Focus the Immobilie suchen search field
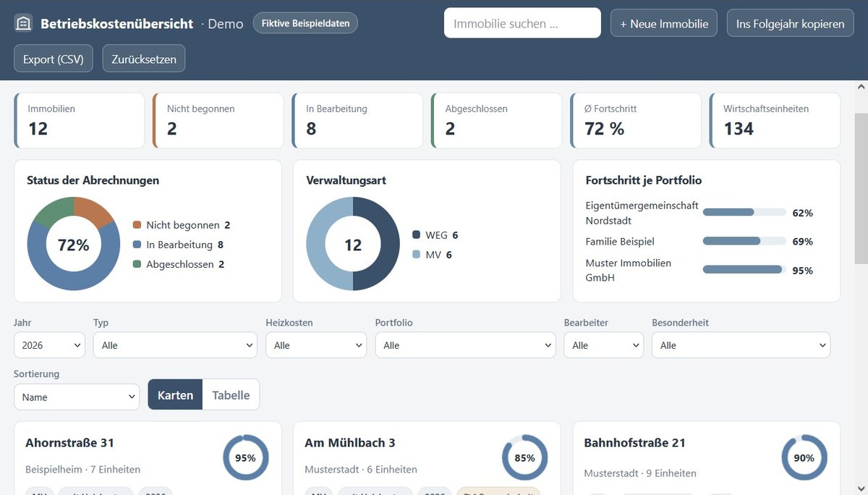 pos(522,23)
